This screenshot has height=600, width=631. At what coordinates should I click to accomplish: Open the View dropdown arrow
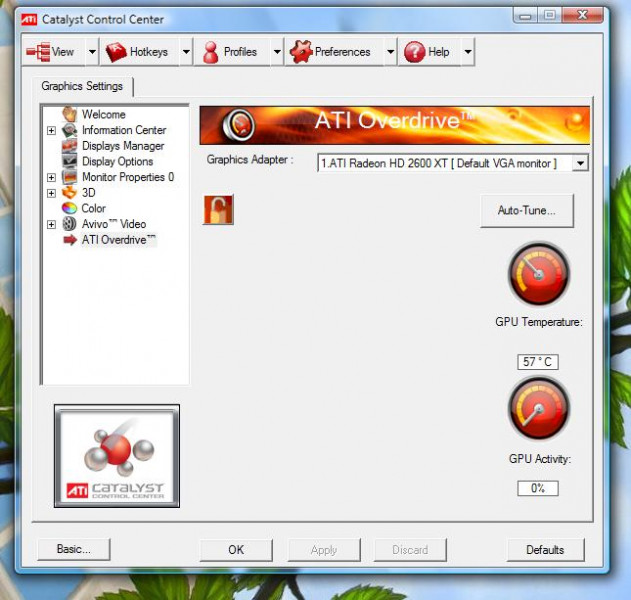click(x=92, y=52)
